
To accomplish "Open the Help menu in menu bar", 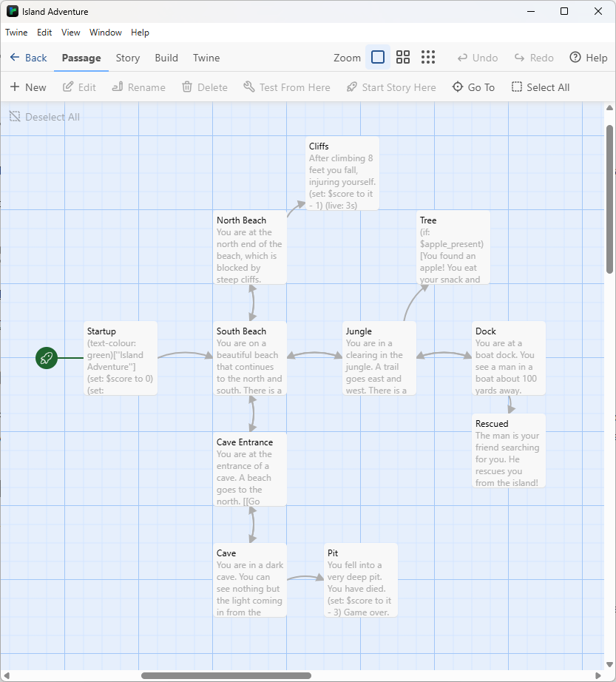I will pyautogui.click(x=140, y=33).
